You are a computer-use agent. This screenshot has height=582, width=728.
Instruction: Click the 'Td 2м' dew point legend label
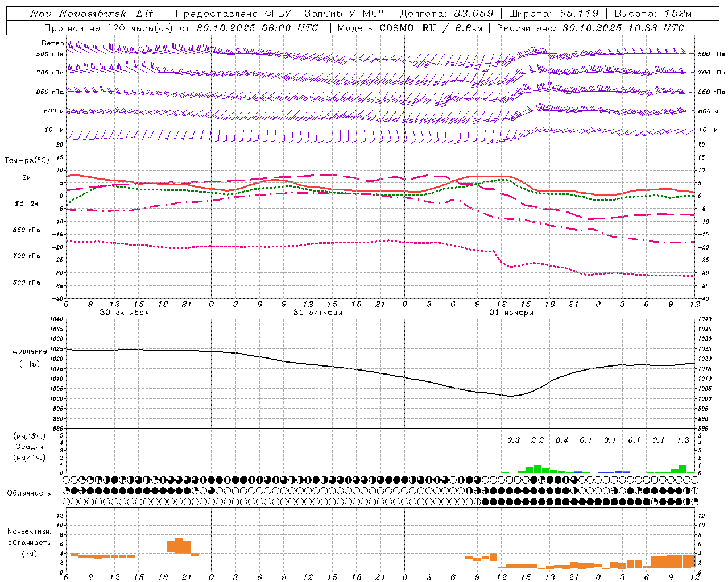[27, 203]
